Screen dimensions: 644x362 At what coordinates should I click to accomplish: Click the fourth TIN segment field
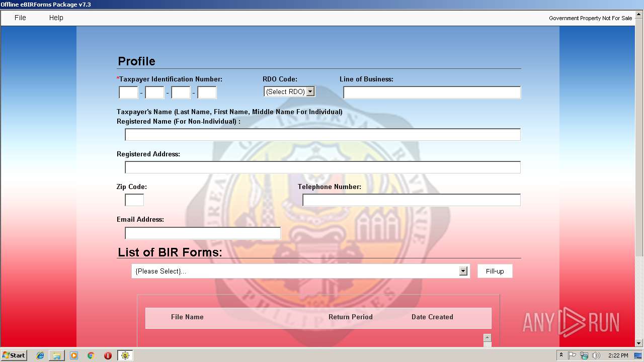point(207,93)
